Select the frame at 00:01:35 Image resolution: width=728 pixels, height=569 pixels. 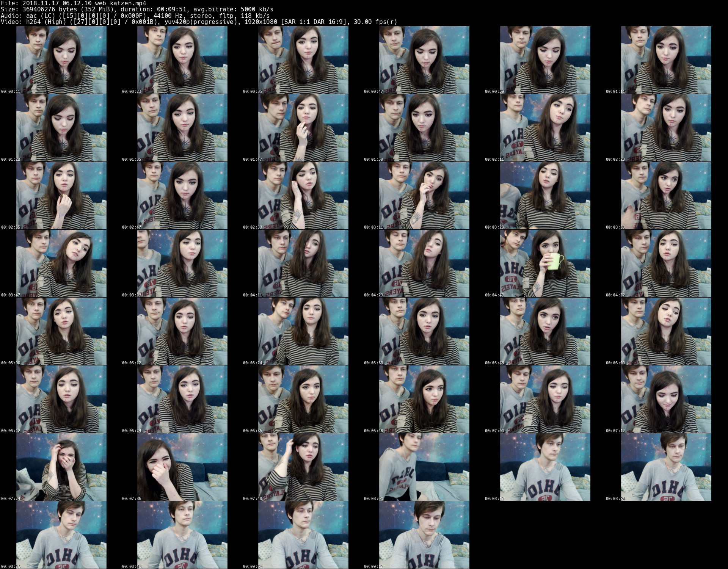click(182, 128)
